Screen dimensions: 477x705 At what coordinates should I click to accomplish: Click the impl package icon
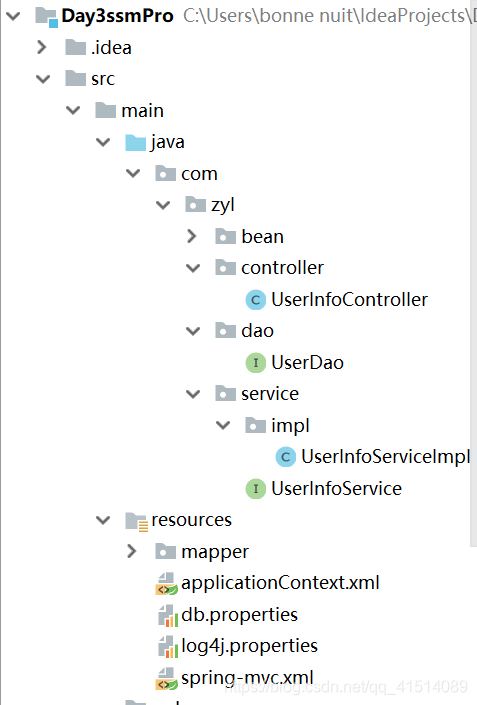coord(256,425)
